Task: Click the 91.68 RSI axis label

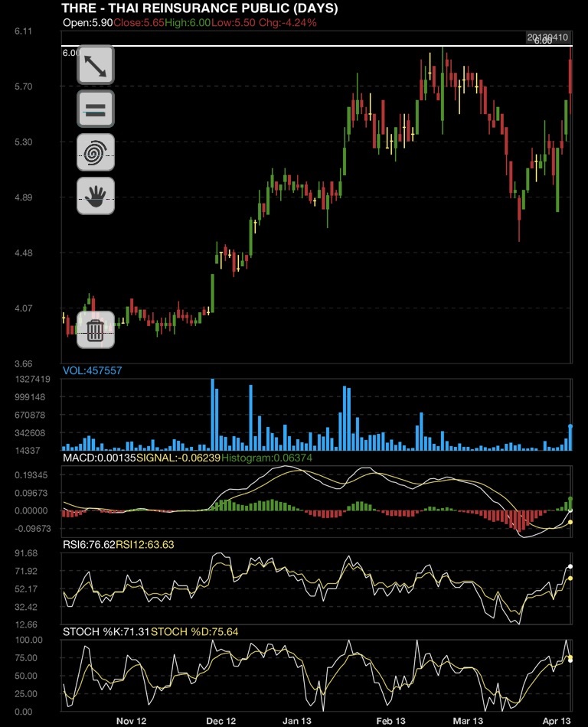Action: (26, 553)
